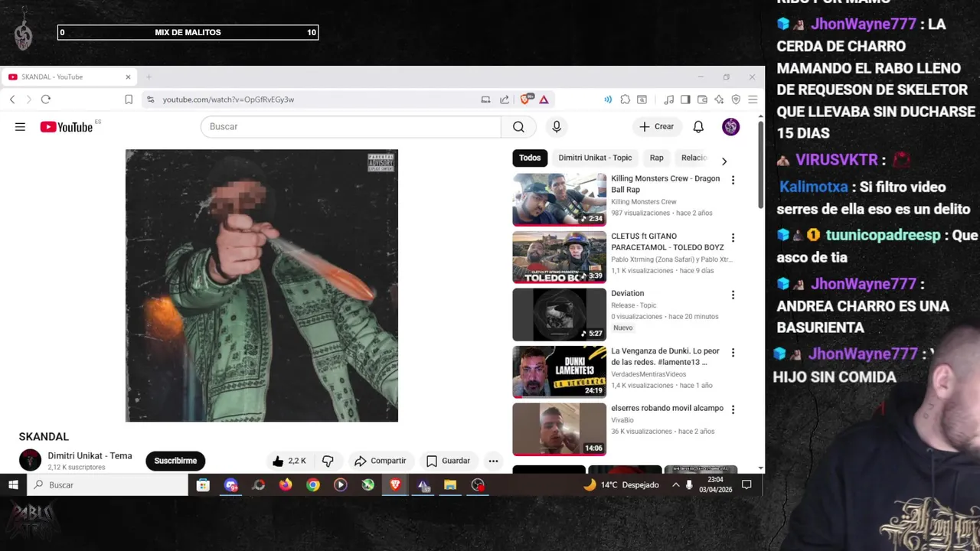Go back with browser back arrow
The width and height of the screenshot is (980, 551).
[x=12, y=99]
